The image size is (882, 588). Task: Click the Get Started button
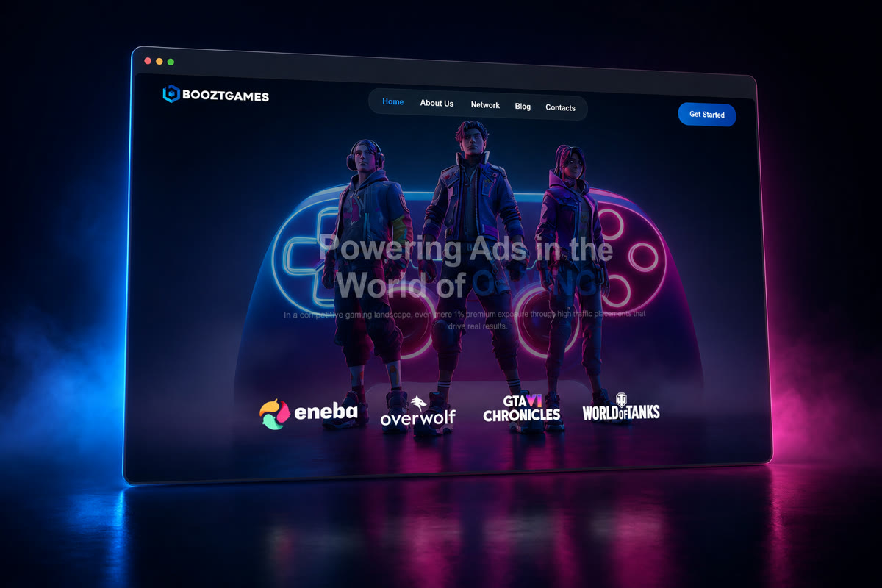click(706, 115)
